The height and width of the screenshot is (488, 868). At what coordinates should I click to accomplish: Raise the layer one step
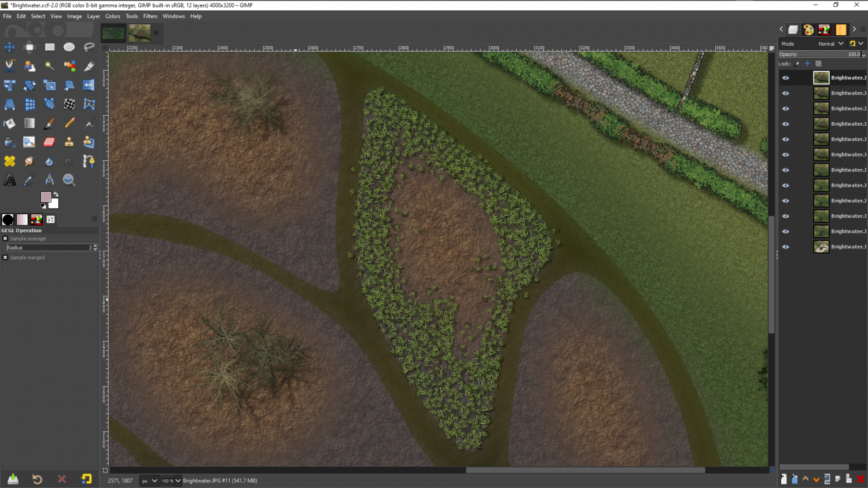(806, 479)
